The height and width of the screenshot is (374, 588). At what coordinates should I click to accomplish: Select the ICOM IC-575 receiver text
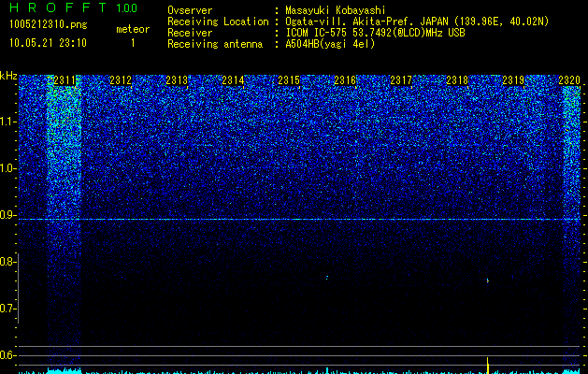point(375,33)
